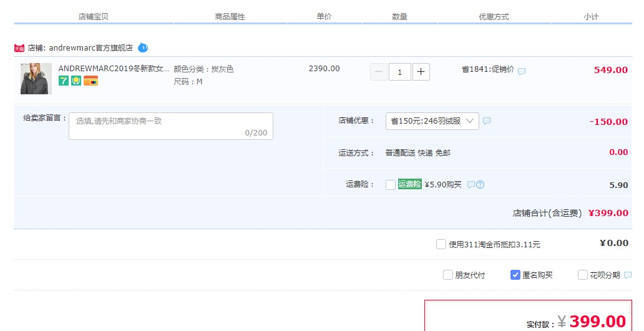Click the green shield guarantee badge icon
The width and height of the screenshot is (644, 331).
pyautogui.click(x=76, y=81)
